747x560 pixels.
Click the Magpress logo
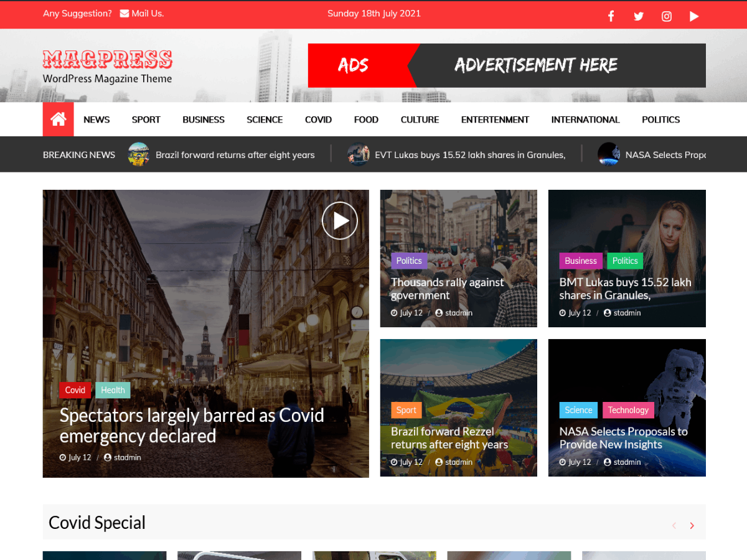[107, 60]
